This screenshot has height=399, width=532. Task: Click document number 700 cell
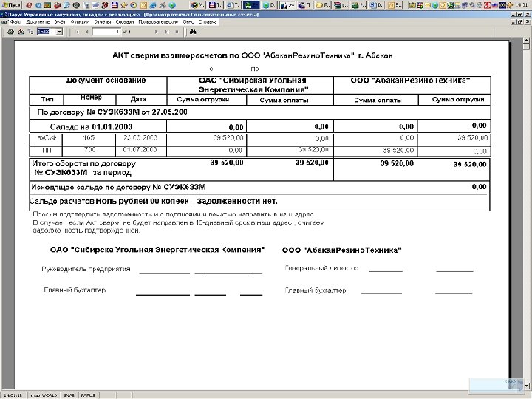(89, 149)
